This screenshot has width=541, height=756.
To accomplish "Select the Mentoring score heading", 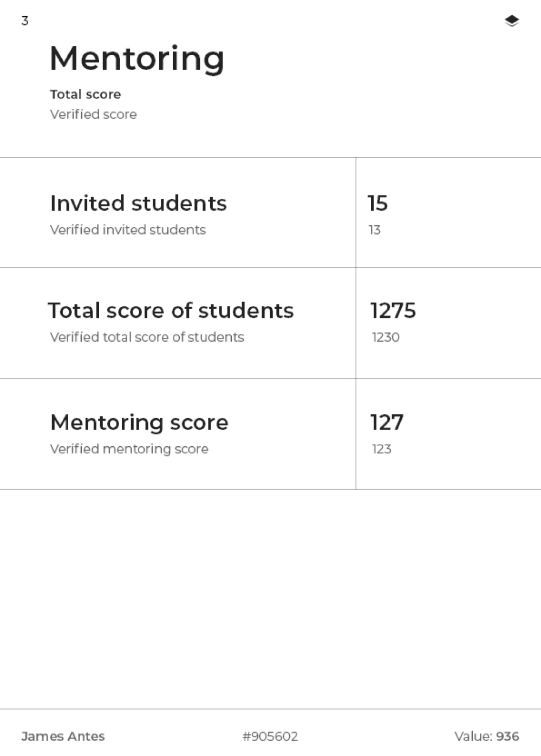I will pyautogui.click(x=139, y=422).
